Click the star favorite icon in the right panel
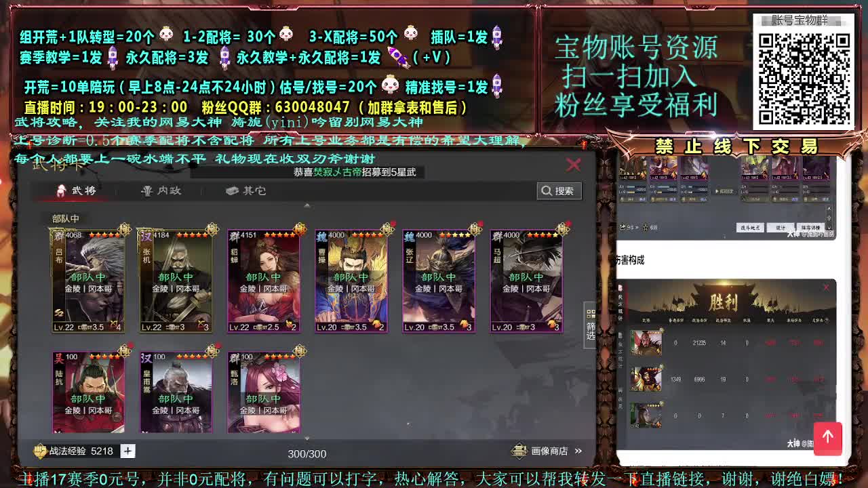This screenshot has height=488, width=868. 645,228
